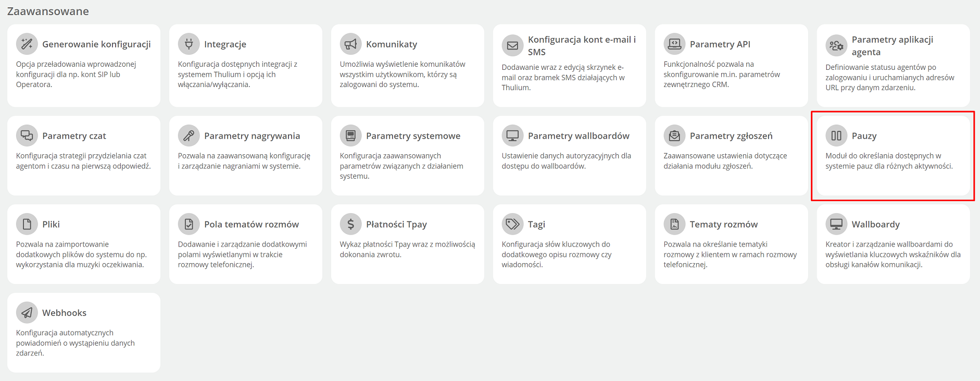Open the plug icon for Integracje
Screen dimensions: 980x381
pyautogui.click(x=189, y=44)
